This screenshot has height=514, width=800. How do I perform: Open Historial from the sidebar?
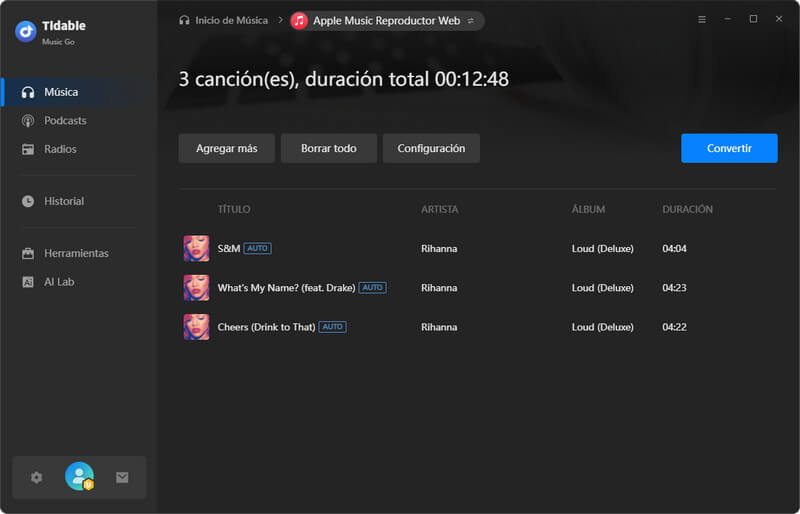64,201
